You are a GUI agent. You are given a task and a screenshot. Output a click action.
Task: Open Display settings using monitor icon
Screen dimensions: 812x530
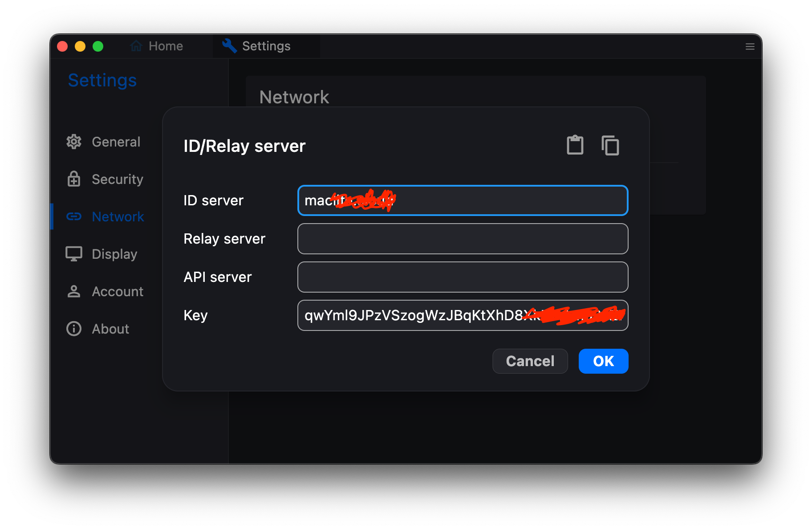tap(73, 254)
